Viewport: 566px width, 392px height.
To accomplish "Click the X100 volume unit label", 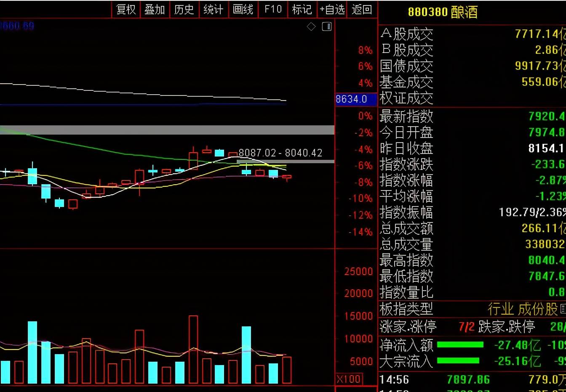I will [x=349, y=379].
